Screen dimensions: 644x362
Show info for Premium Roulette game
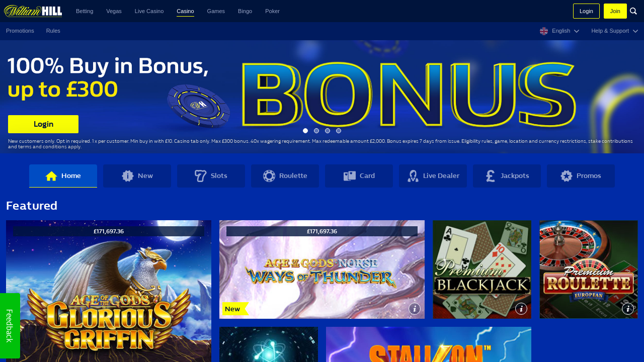(x=628, y=309)
